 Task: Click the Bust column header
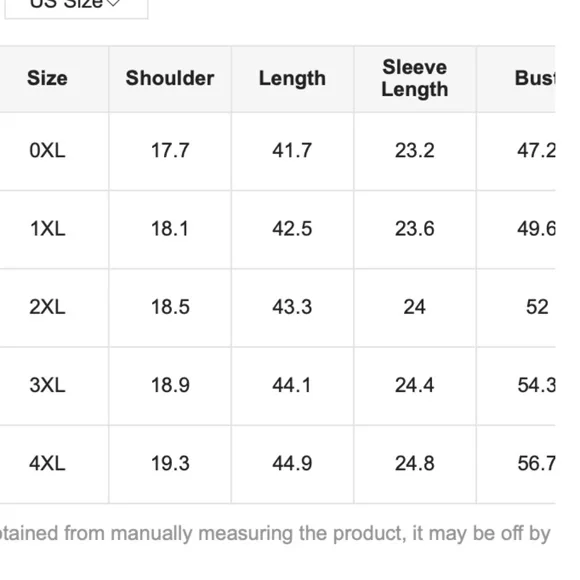click(x=516, y=78)
